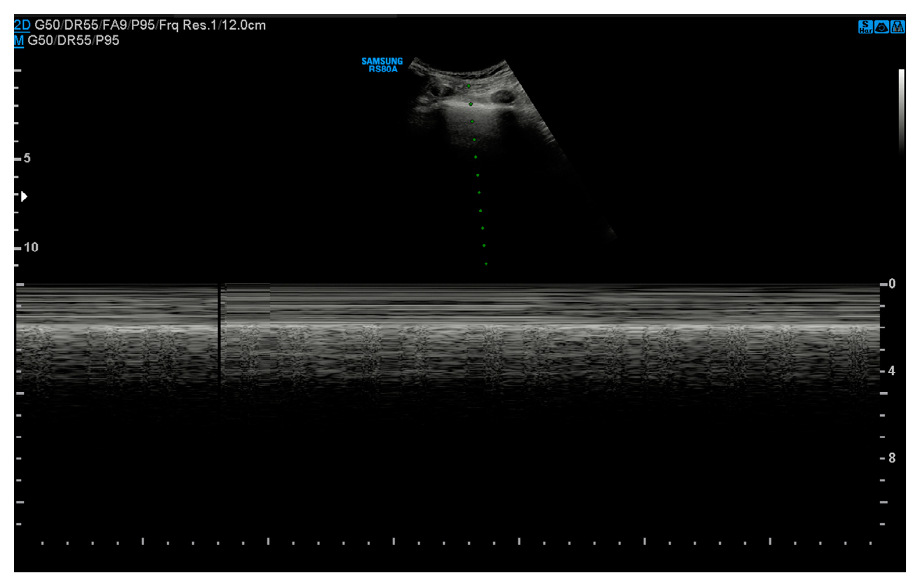Viewport: 919px width, 588px height.
Task: Click the 8 mark on M-mode depth scale
Action: [x=891, y=458]
